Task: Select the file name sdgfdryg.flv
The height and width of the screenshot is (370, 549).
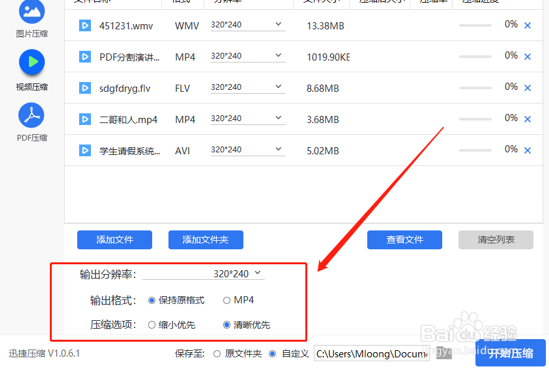Action: tap(125, 89)
